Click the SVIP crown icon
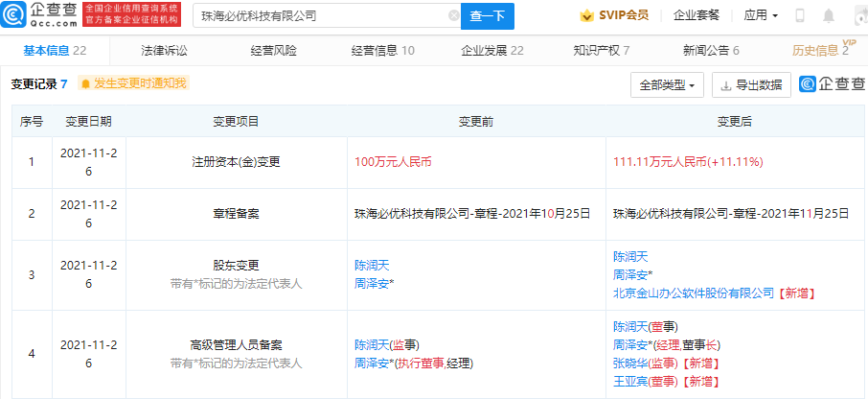 tap(586, 15)
